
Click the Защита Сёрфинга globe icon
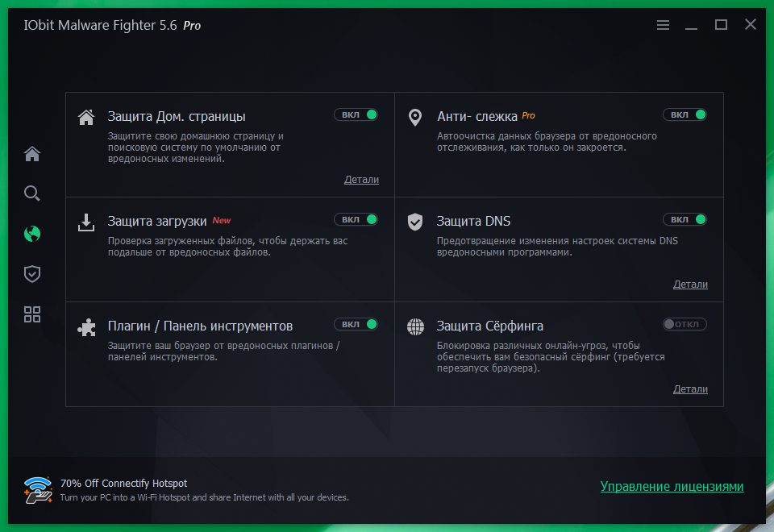pos(415,327)
